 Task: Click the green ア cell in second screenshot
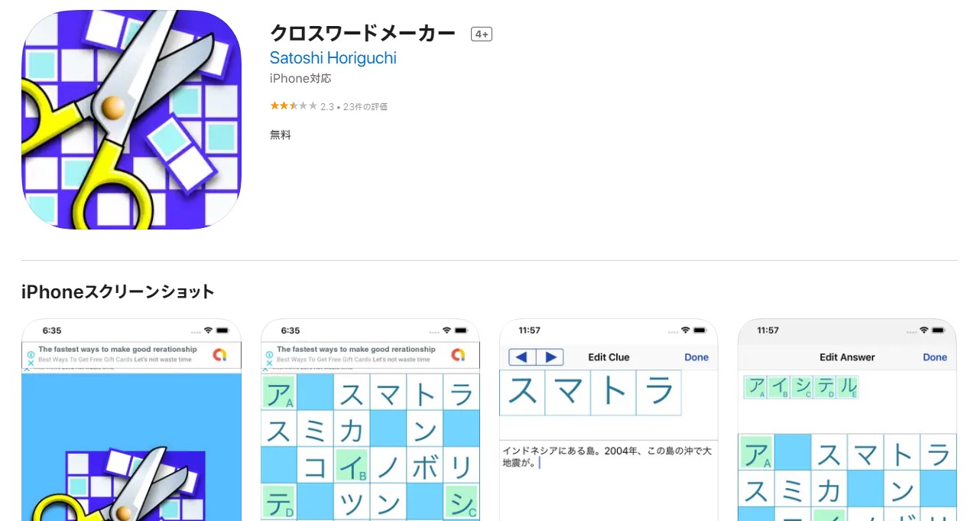[279, 392]
